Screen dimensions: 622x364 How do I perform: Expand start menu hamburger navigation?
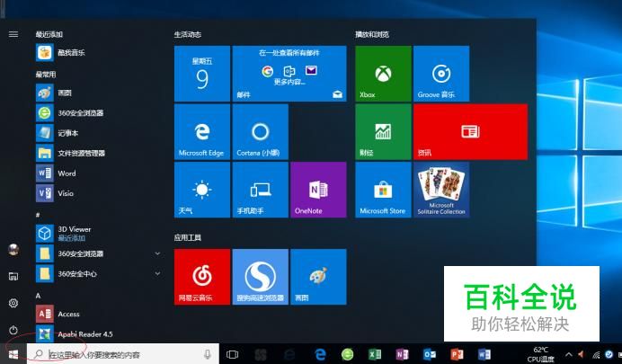13,33
